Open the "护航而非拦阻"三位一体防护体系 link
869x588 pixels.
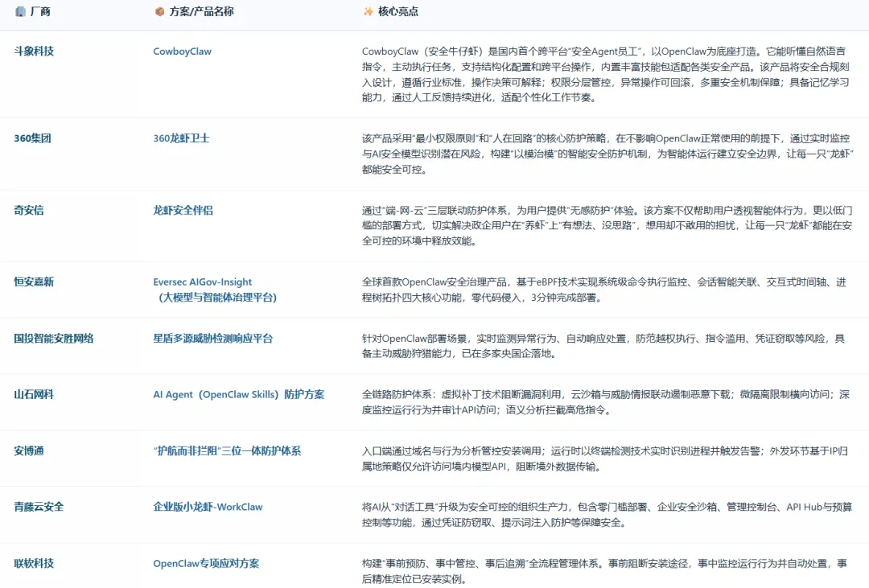(227, 450)
